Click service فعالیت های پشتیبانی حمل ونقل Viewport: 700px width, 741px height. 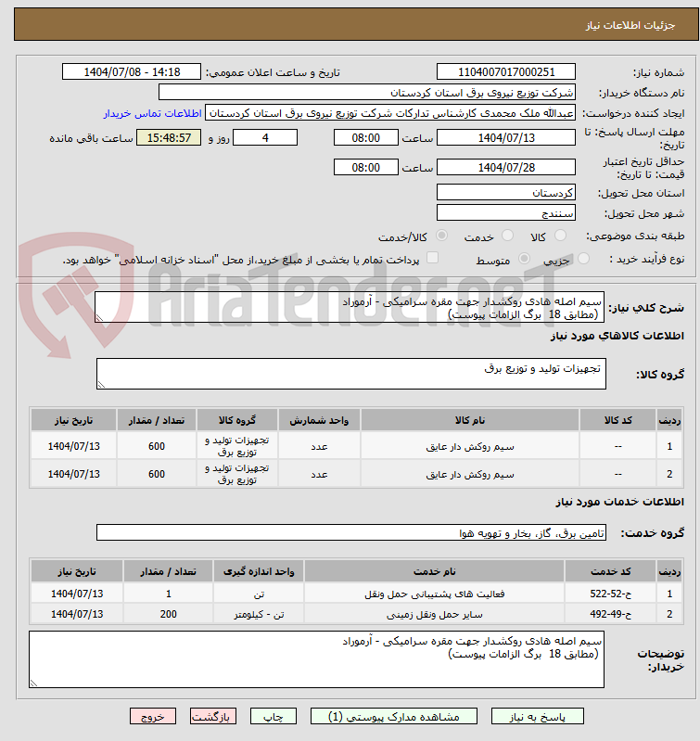(x=435, y=594)
